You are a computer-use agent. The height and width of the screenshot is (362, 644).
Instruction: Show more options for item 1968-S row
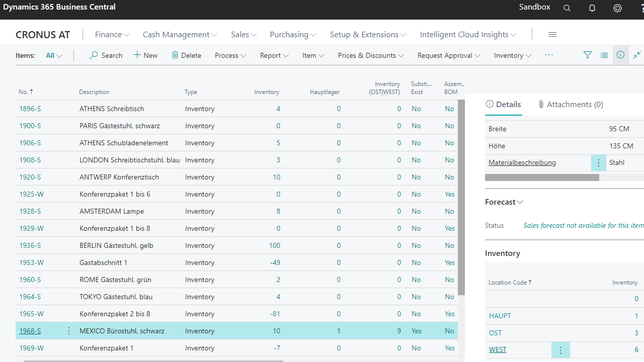(69, 331)
